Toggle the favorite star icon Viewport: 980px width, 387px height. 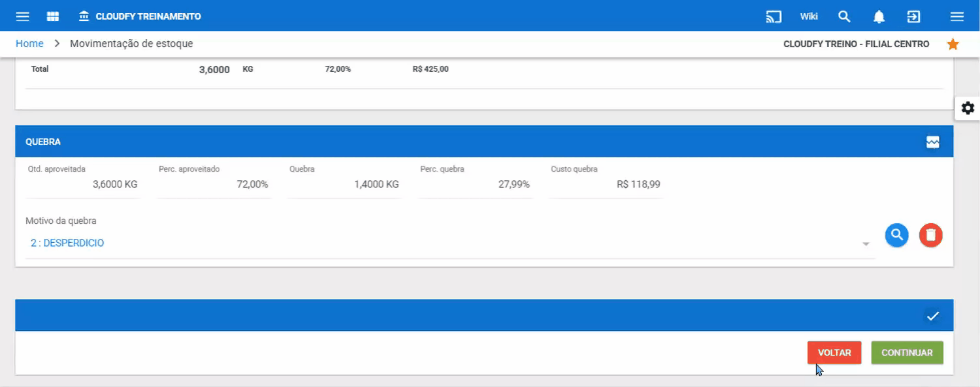pyautogui.click(x=953, y=44)
